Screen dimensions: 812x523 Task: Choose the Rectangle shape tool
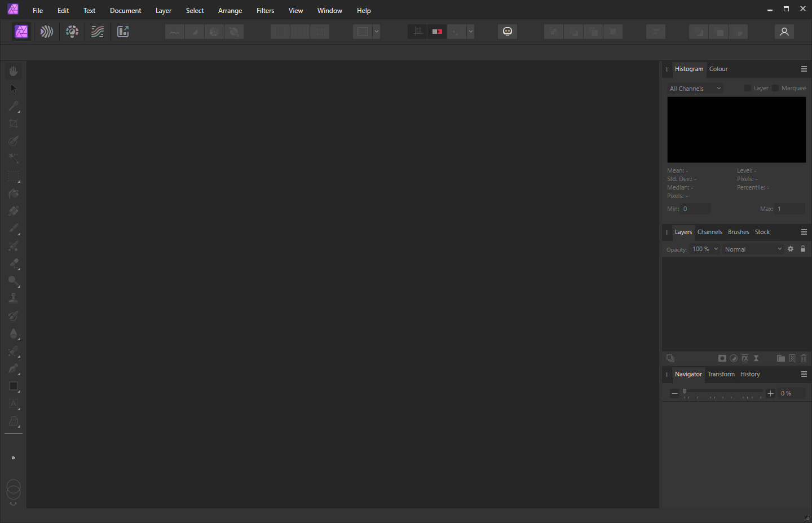point(14,386)
